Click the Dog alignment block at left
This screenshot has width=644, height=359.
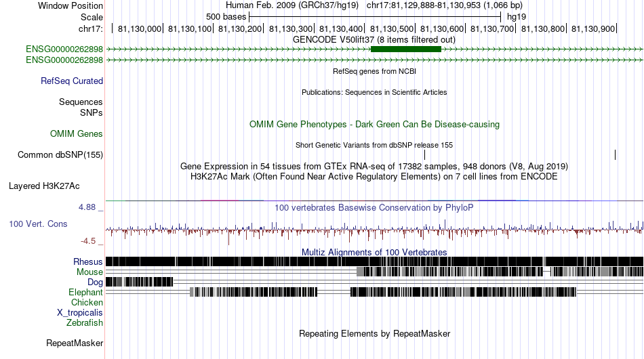tap(139, 282)
